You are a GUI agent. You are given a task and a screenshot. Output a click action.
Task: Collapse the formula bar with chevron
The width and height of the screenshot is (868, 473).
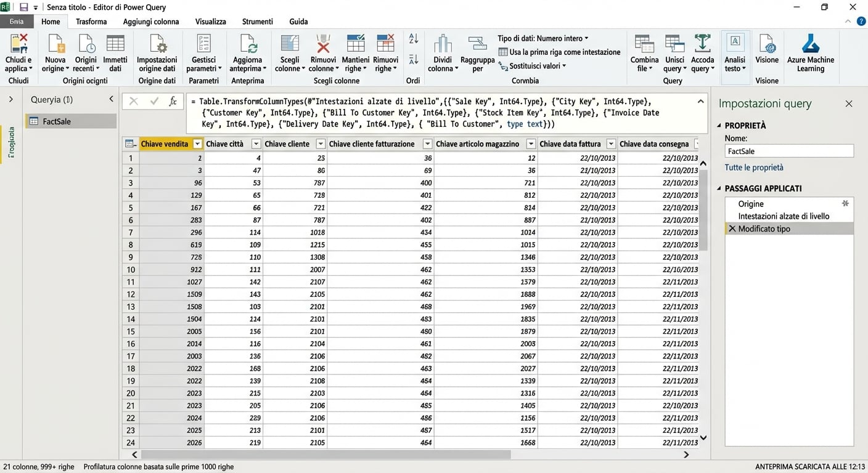700,101
